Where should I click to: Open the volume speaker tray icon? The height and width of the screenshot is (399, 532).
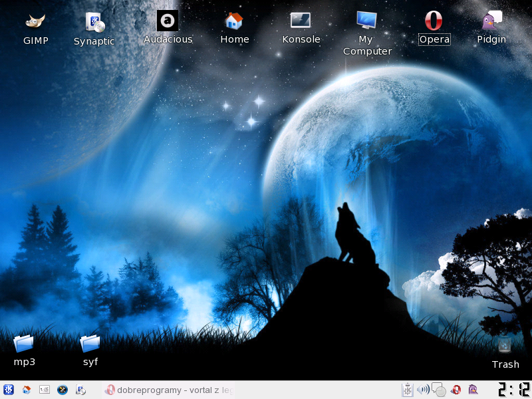tap(423, 389)
